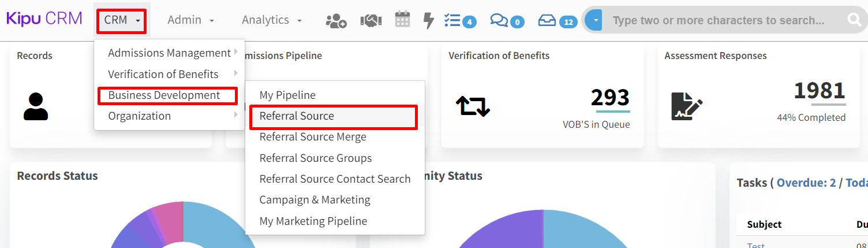868x248 pixels.
Task: Expand the Analytics dropdown menu
Action: pos(271,20)
